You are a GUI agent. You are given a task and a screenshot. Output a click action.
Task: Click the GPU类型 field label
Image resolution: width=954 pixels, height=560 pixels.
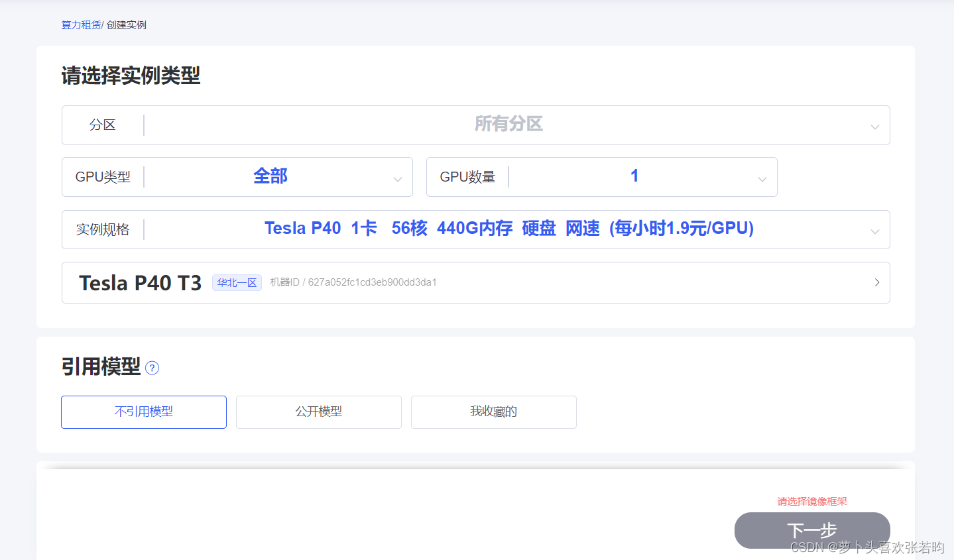(x=103, y=177)
